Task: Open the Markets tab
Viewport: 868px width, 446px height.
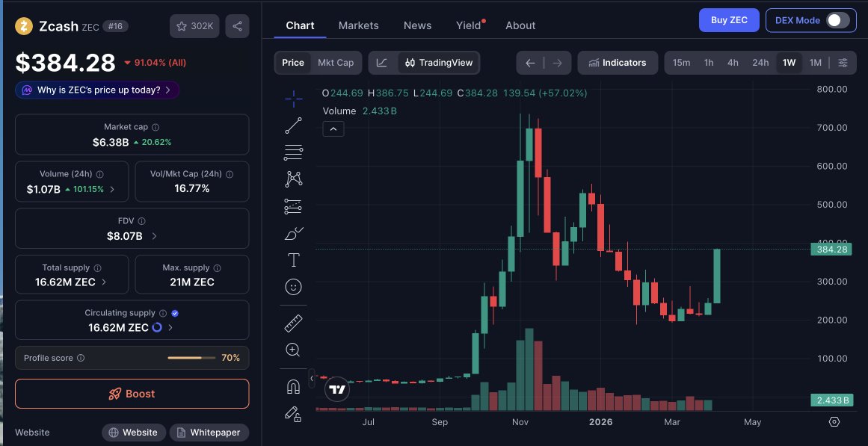Action: 358,25
